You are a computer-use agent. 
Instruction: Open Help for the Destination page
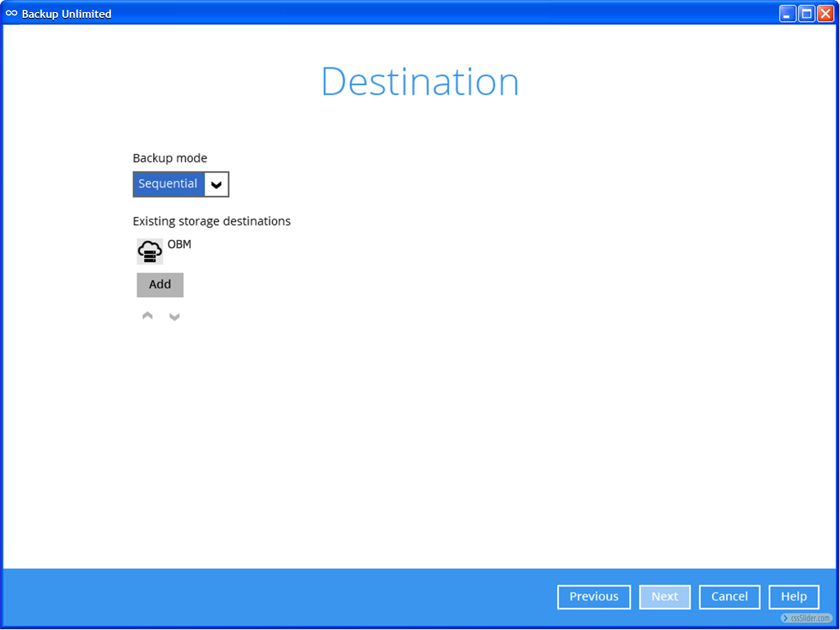(793, 597)
